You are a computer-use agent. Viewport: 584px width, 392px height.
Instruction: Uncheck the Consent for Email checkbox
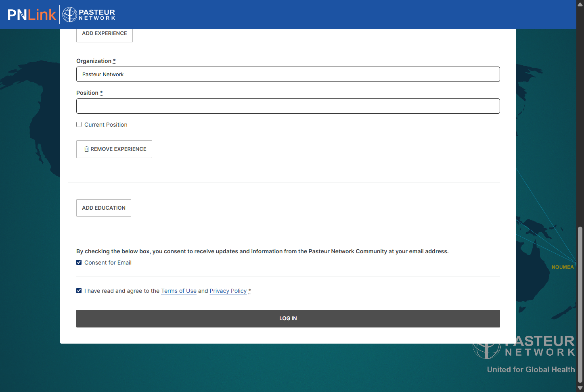coord(79,263)
